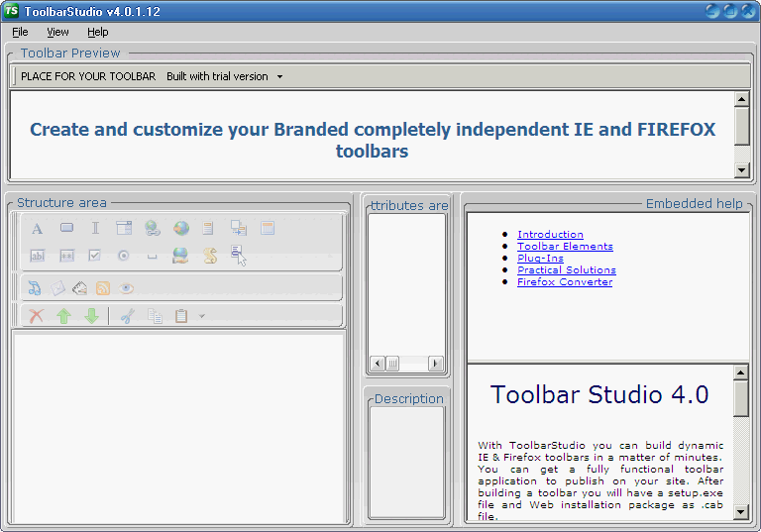The height and width of the screenshot is (532, 761).
Task: Pick the globe with orange arrow icon
Action: (181, 228)
